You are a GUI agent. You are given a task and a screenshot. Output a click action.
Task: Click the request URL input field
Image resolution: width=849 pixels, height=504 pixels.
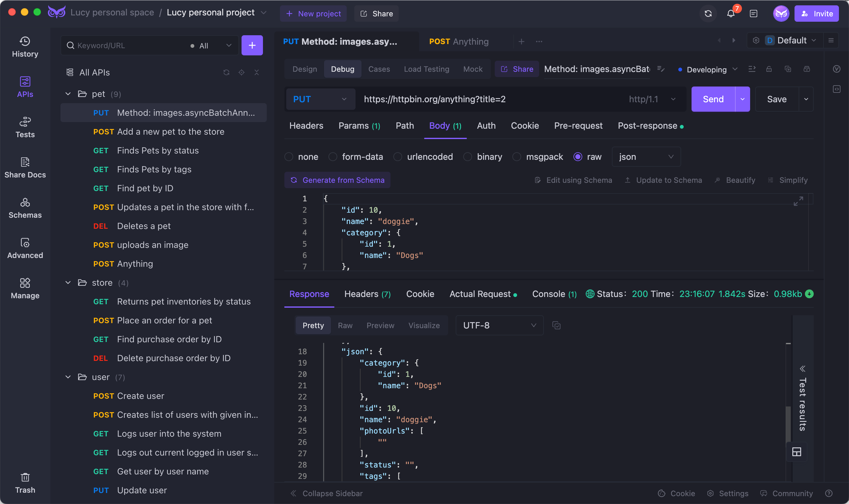(x=489, y=99)
